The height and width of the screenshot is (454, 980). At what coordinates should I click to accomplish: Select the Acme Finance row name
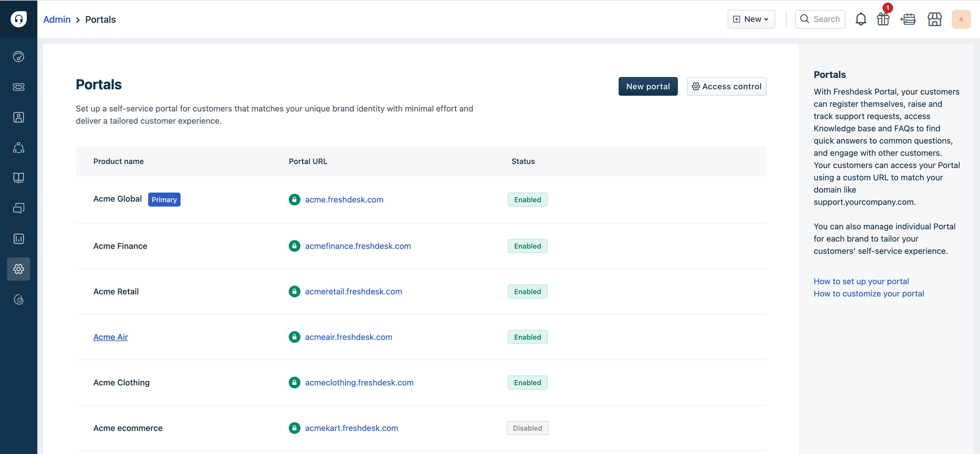120,246
